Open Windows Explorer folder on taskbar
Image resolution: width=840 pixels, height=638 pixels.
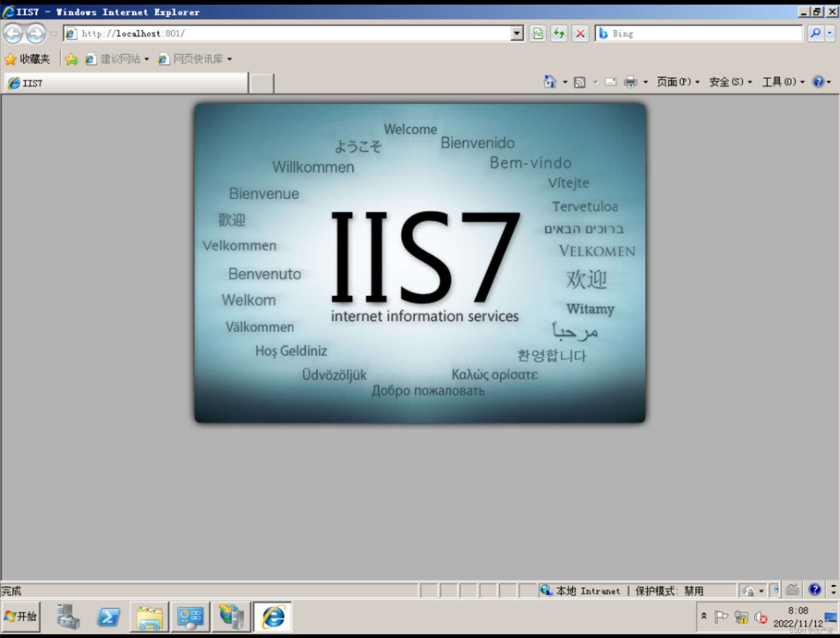click(149, 617)
